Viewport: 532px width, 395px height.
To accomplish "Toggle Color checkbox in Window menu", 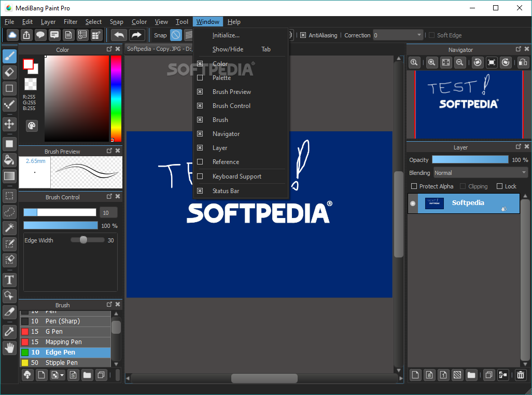I will pos(200,64).
